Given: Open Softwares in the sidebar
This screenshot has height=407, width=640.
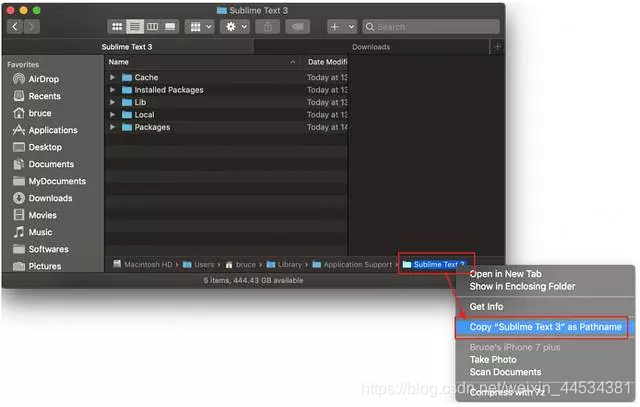Looking at the screenshot, I should (x=40, y=249).
